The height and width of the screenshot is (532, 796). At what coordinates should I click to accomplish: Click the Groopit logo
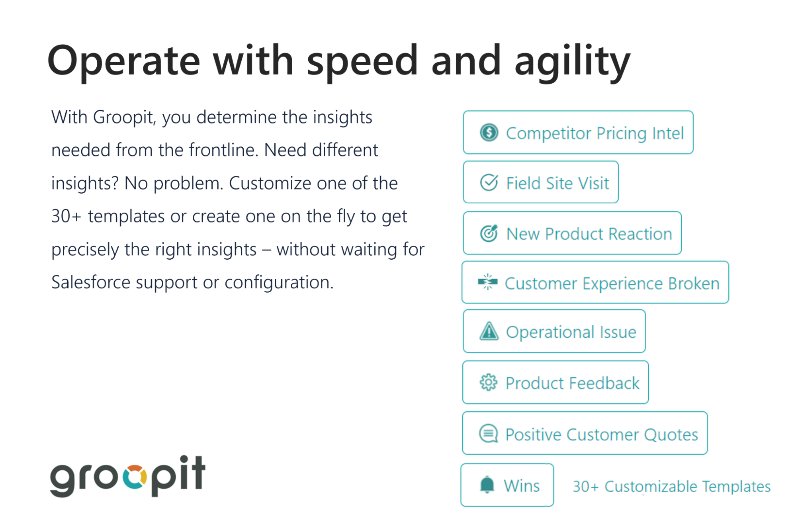click(127, 475)
